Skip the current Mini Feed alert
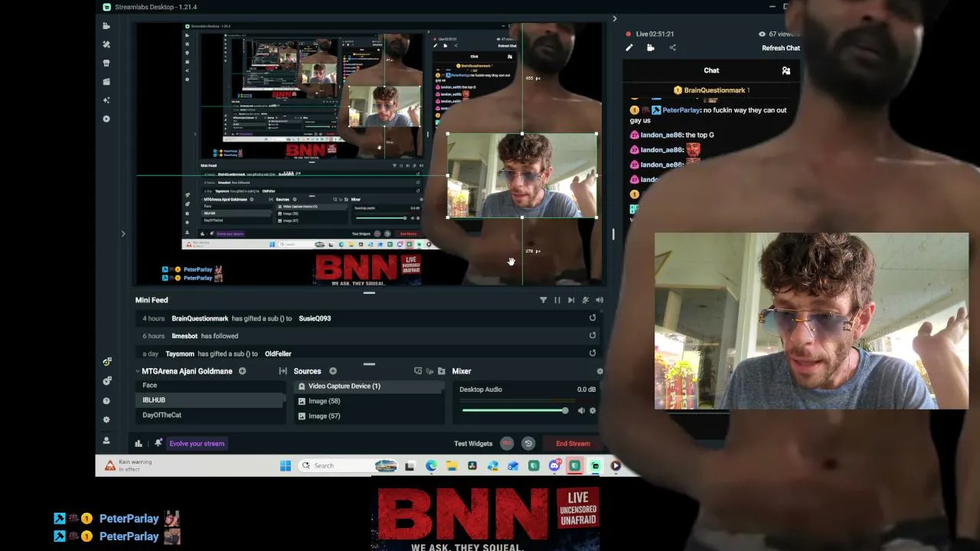This screenshot has width=980, height=551. click(571, 300)
